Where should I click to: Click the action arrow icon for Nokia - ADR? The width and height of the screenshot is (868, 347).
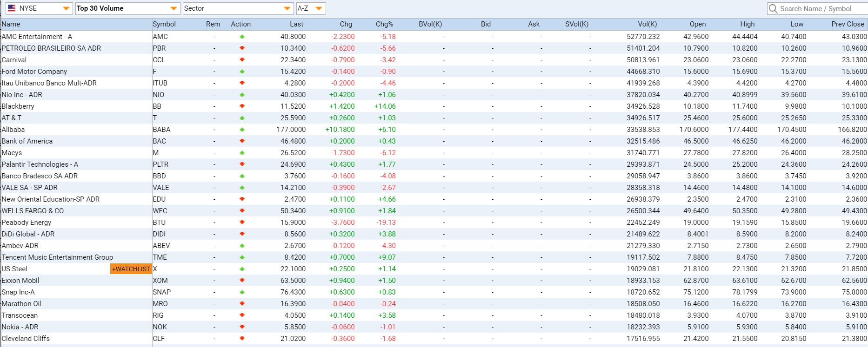click(x=242, y=327)
